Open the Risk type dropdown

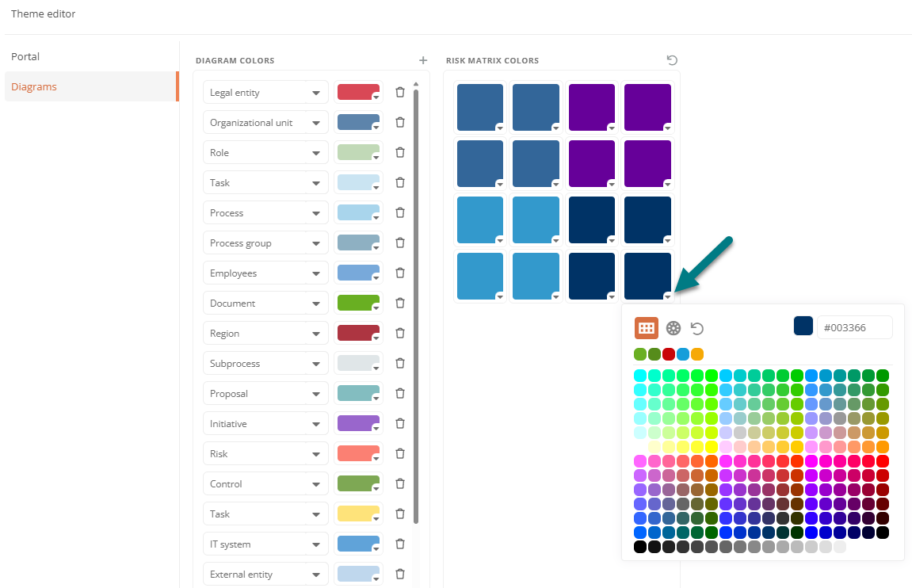pos(316,453)
